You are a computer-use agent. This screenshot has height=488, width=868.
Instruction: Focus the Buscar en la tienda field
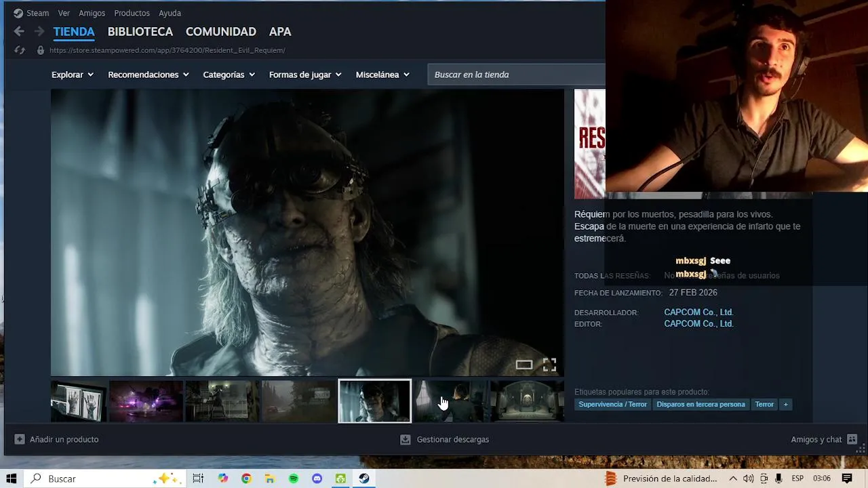point(516,75)
